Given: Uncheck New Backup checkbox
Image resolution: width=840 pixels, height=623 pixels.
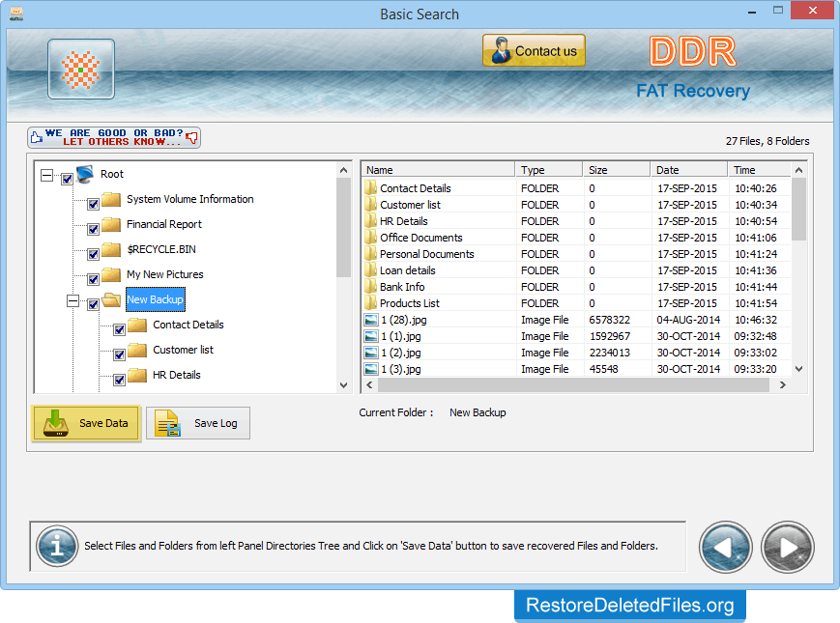Looking at the screenshot, I should (x=93, y=304).
